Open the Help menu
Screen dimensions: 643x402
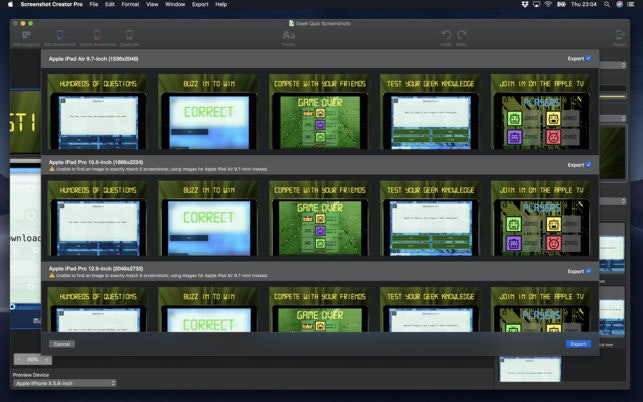tap(221, 4)
